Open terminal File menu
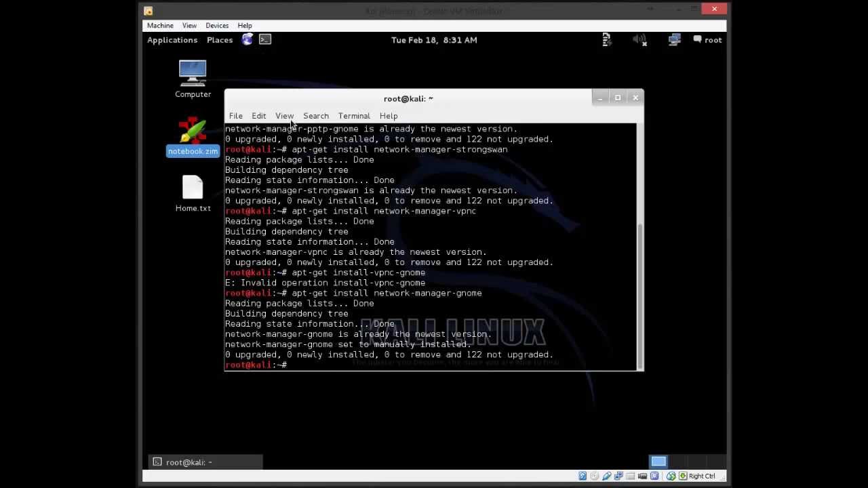868x488 pixels. click(235, 116)
